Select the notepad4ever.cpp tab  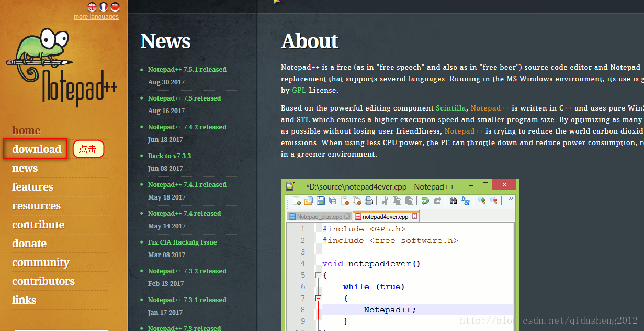pyautogui.click(x=386, y=216)
